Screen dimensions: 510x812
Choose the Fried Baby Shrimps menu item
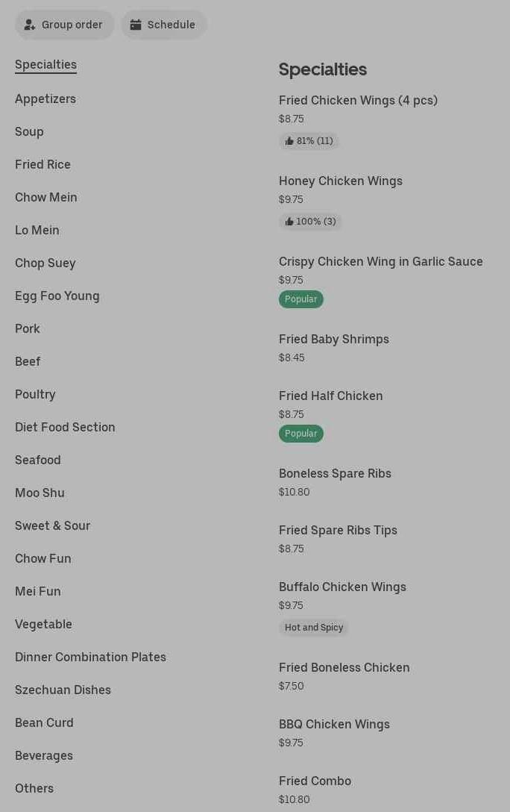(x=334, y=340)
